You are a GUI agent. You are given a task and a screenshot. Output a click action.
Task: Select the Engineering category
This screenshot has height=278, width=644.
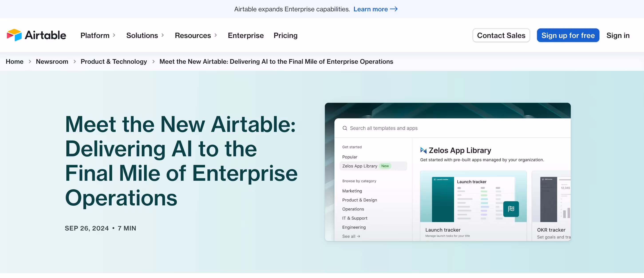tap(354, 227)
